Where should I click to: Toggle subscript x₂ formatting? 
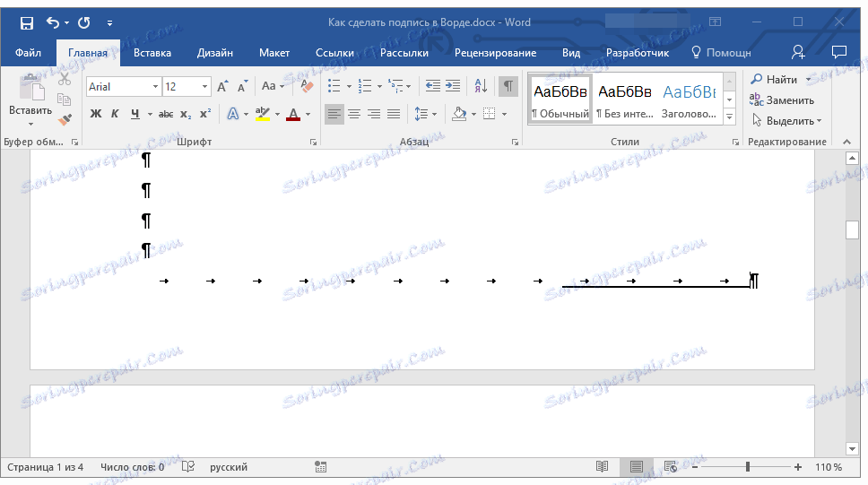[x=186, y=114]
